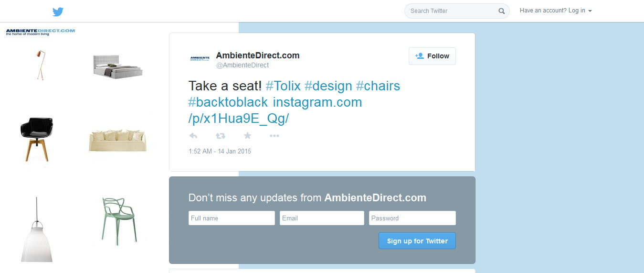
Task: Click the Full name input field
Action: 232,218
